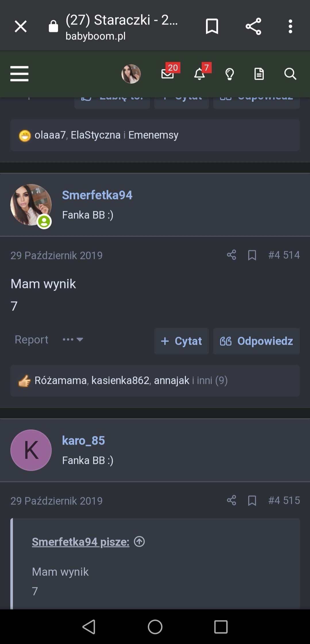This screenshot has width=310, height=644.
Task: Click Smerfetka94 post avatar thumbnail
Action: [31, 205]
